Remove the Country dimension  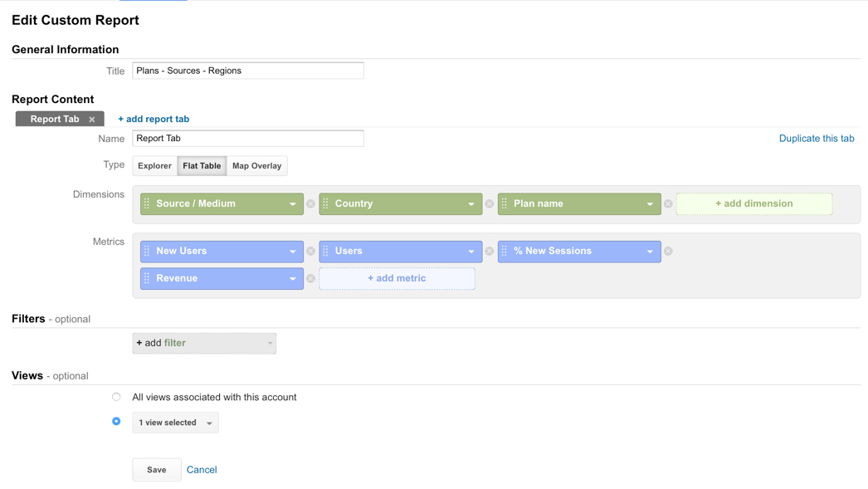pyautogui.click(x=490, y=203)
